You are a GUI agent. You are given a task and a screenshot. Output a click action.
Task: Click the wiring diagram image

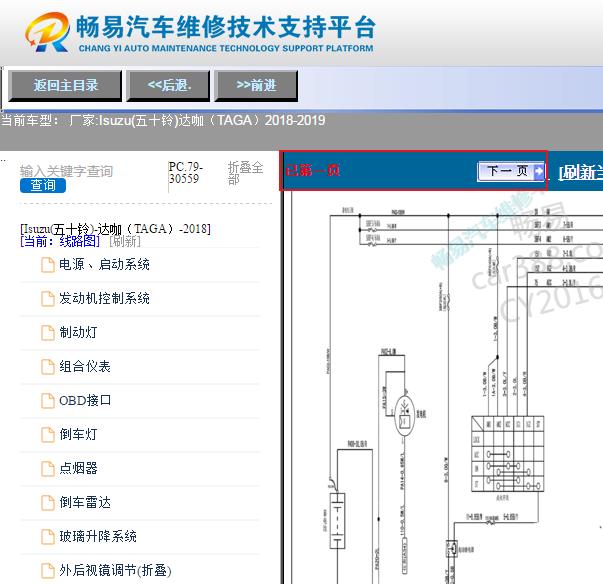[446, 388]
